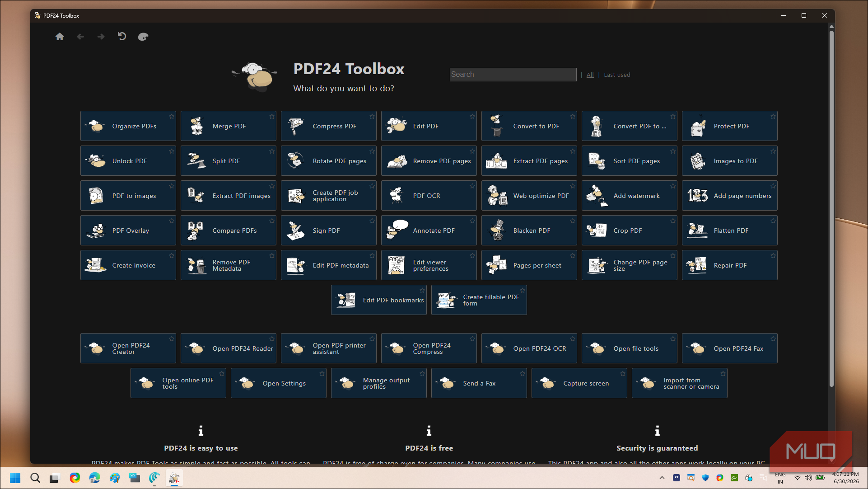Screen dimensions: 868x489
Task: Select PDF24 icon in taskbar
Action: [174, 478]
